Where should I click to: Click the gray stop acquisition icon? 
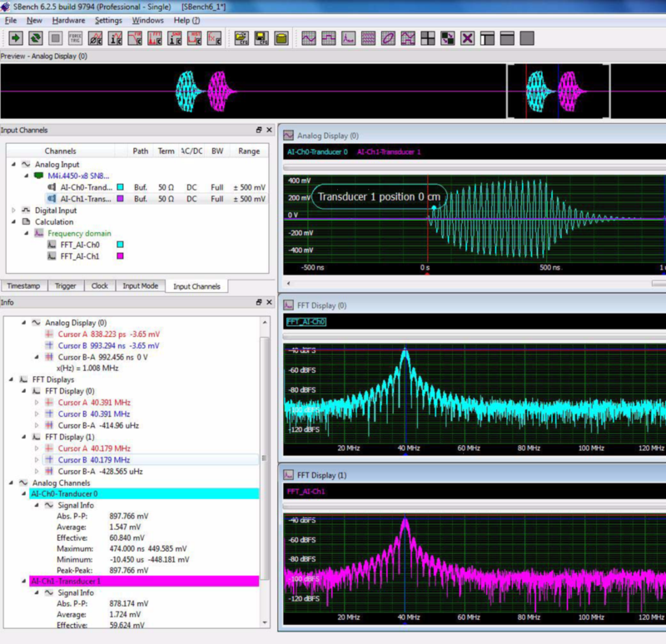56,38
